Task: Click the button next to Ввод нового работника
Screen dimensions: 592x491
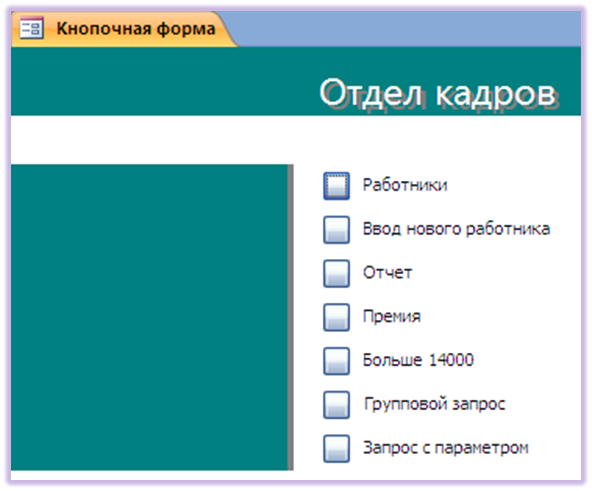Action: 336,230
